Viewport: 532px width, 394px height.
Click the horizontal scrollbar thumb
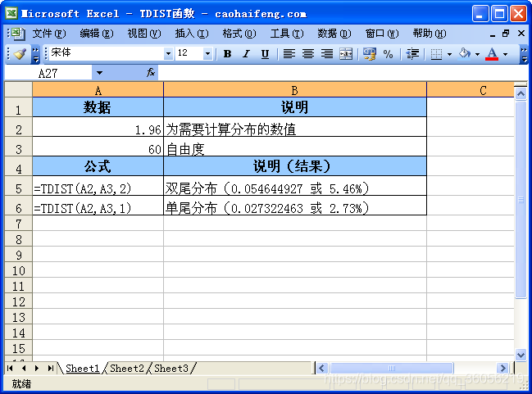(x=392, y=369)
